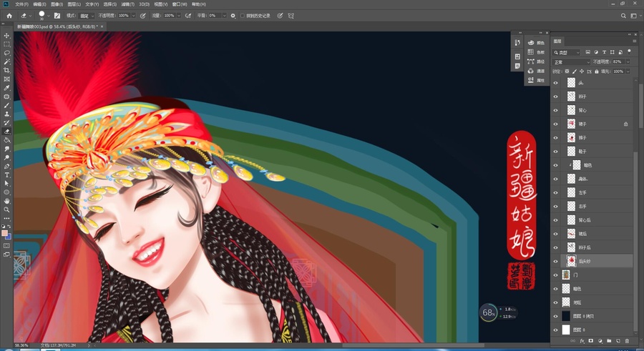Add a layer mask
Viewport: 644px width, 351px height.
point(590,341)
